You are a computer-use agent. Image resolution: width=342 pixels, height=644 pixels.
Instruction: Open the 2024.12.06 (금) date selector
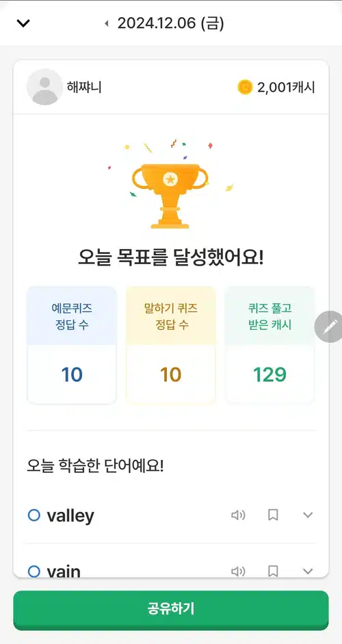[170, 23]
